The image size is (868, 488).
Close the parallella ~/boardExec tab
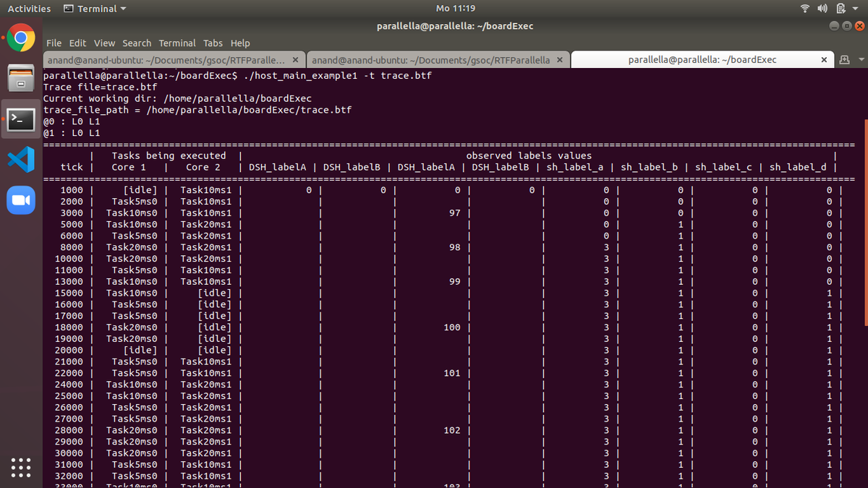point(823,59)
